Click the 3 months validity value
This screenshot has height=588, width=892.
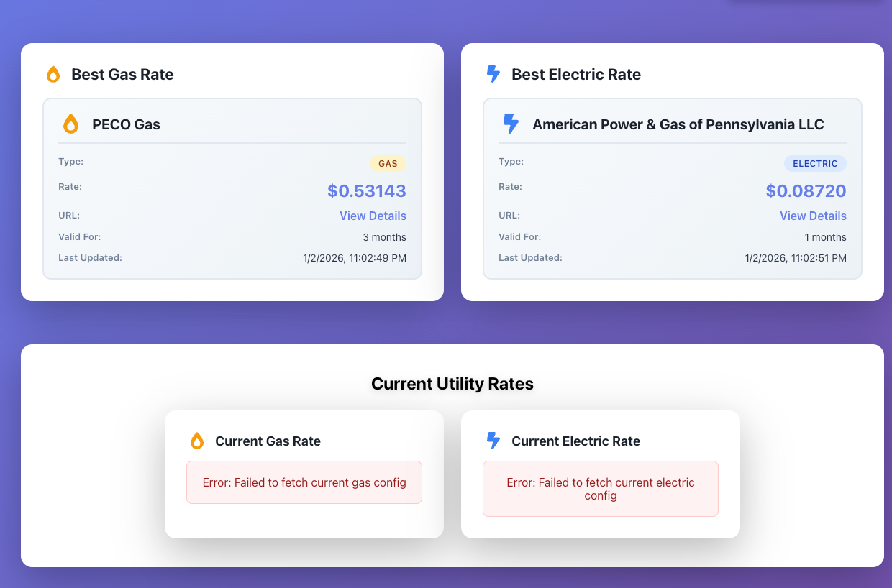click(x=384, y=237)
